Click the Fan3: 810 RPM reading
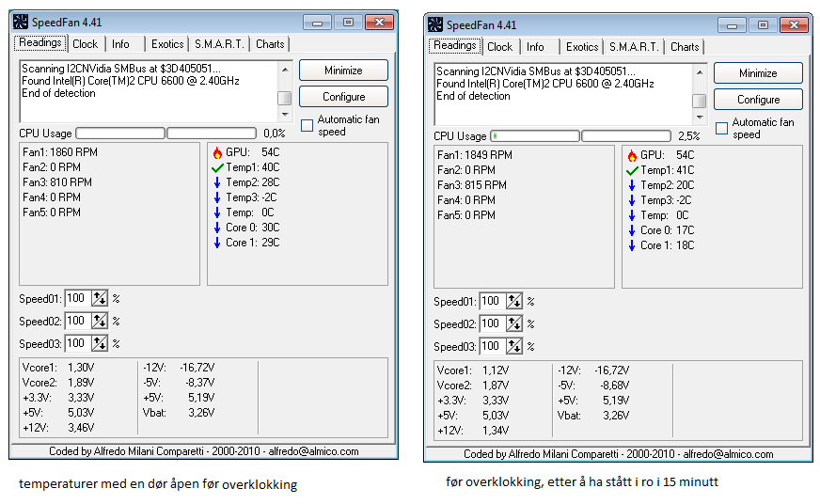This screenshot has height=504, width=820. click(x=57, y=182)
